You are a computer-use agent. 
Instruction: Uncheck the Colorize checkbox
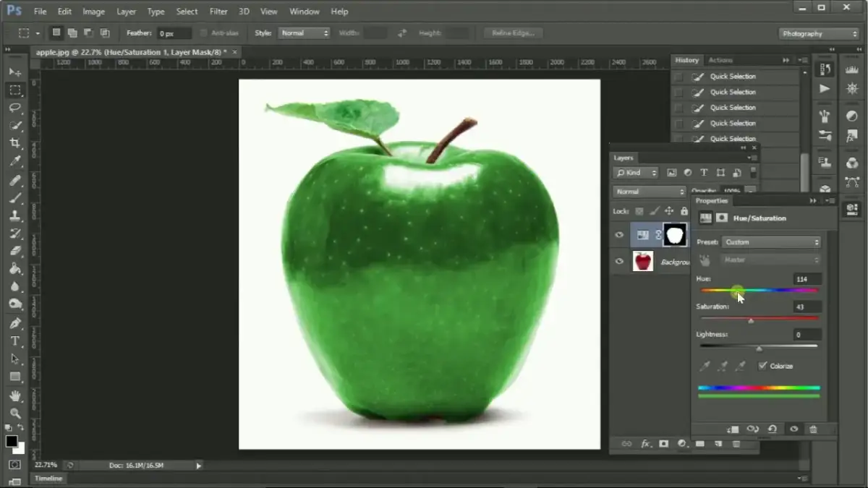(762, 366)
